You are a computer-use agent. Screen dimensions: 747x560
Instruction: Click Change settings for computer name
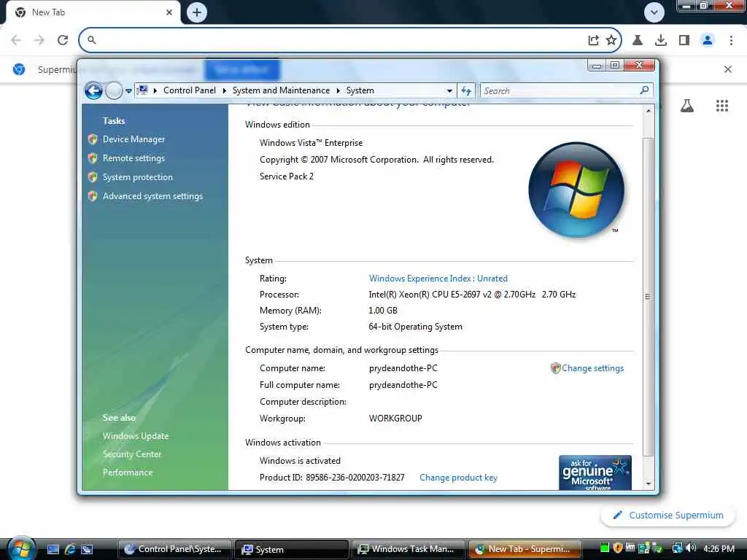tap(592, 368)
